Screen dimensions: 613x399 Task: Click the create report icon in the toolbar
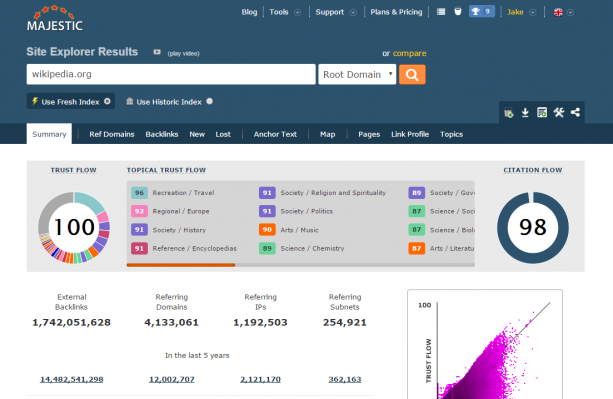tap(542, 113)
